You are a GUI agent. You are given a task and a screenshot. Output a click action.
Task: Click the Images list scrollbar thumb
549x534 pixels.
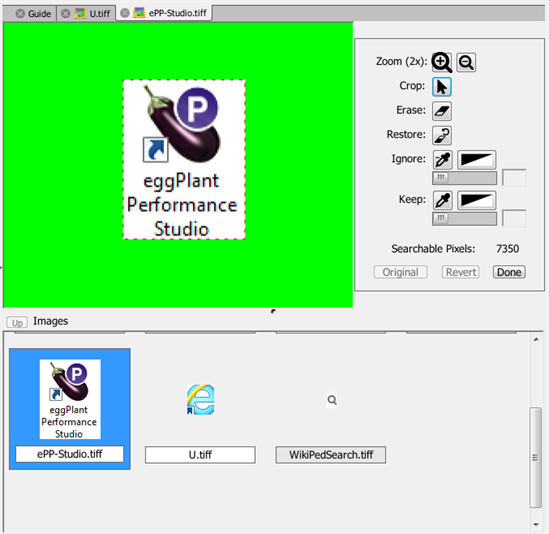click(x=536, y=457)
